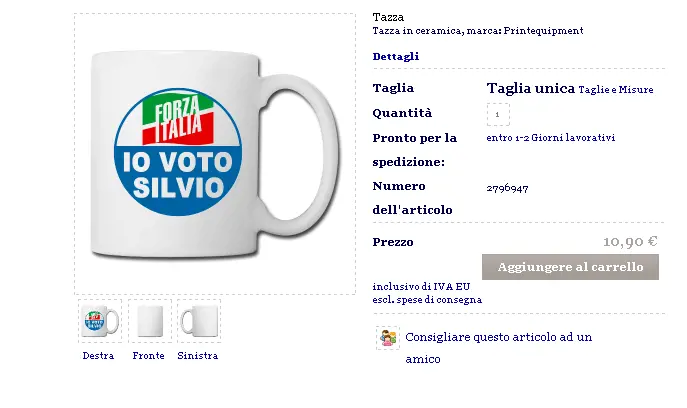Open the Dettagli link
The height and width of the screenshot is (408, 687).
(396, 57)
